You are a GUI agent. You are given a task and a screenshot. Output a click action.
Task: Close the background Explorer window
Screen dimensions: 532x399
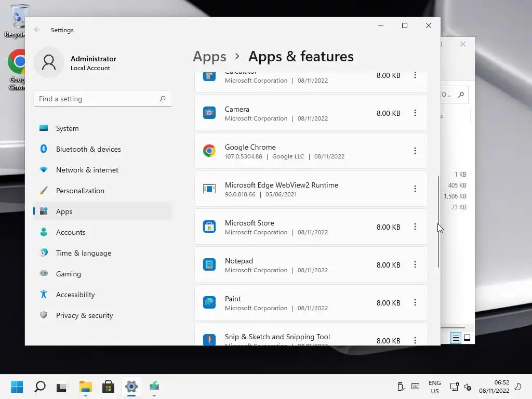[x=463, y=44]
